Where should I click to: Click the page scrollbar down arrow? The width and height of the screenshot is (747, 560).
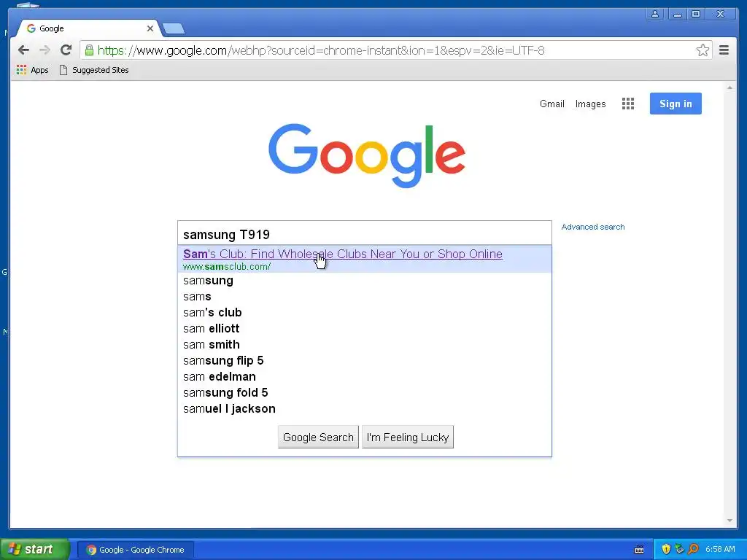729,521
